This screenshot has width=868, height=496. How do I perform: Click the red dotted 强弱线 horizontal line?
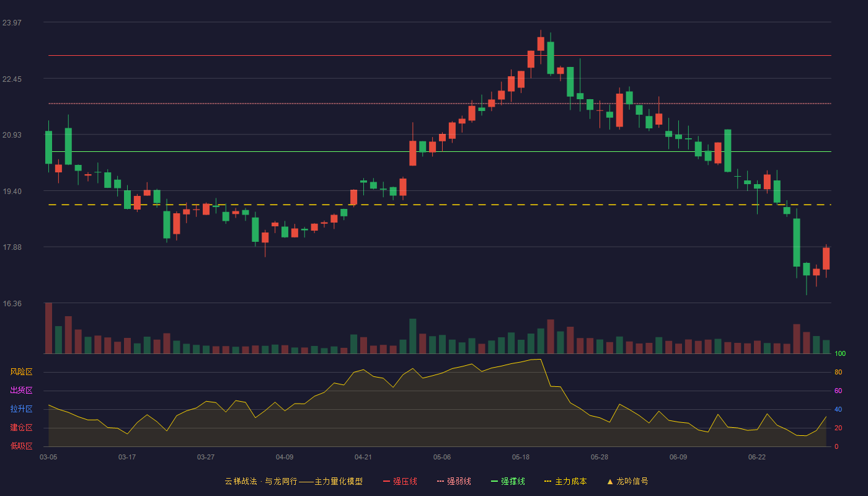tap(440, 104)
